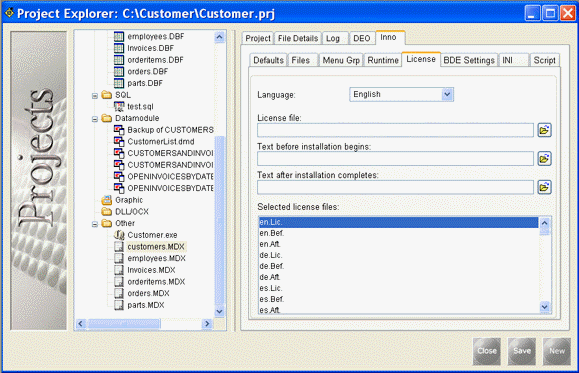579x373 pixels.
Task: Select the test.sql file icon
Action: click(x=119, y=106)
